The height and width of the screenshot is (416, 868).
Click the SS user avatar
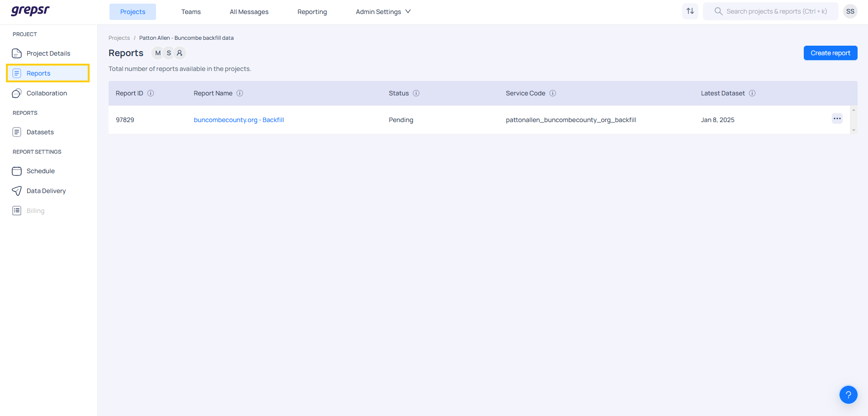(850, 11)
